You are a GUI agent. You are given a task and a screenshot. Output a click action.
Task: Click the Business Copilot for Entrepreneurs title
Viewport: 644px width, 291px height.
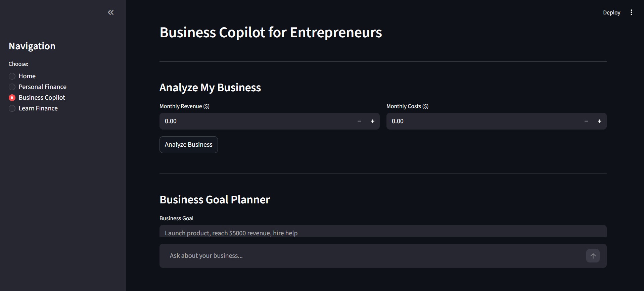point(271,33)
